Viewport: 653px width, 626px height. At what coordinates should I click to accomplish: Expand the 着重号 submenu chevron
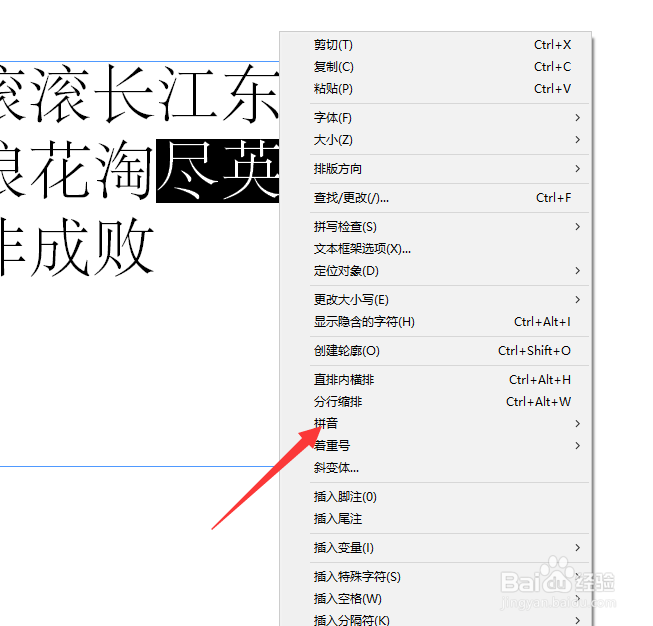[577, 446]
